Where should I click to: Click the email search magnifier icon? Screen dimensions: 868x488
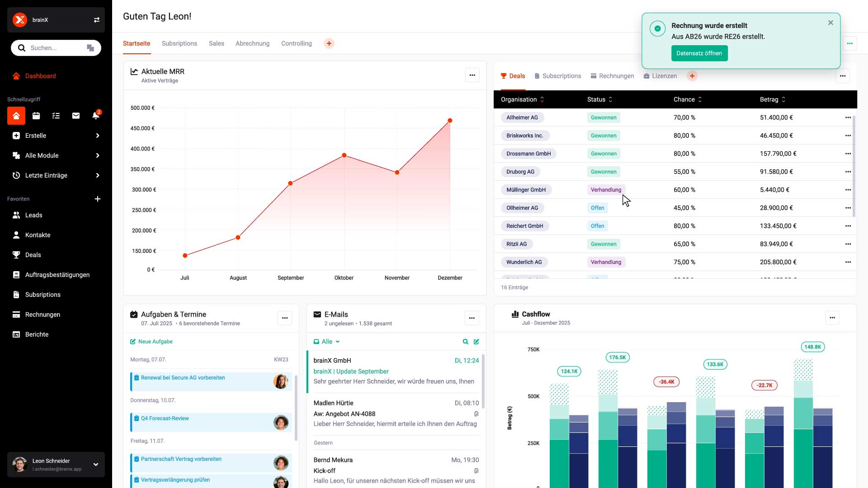tap(465, 342)
